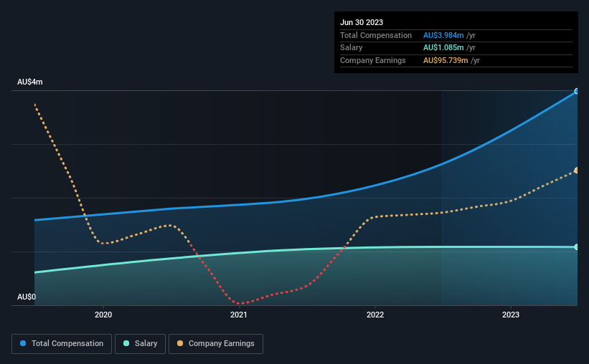Click the AU$95.739m company earnings value
The height and width of the screenshot is (364, 589).
[x=446, y=60]
